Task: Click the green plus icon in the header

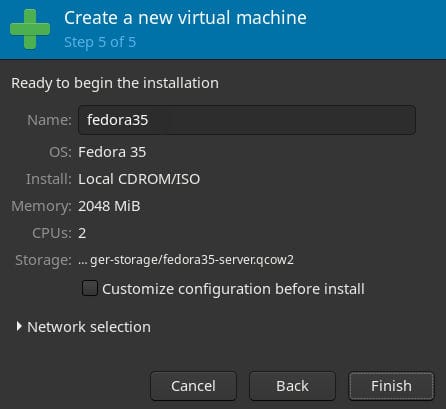Action: (30, 29)
